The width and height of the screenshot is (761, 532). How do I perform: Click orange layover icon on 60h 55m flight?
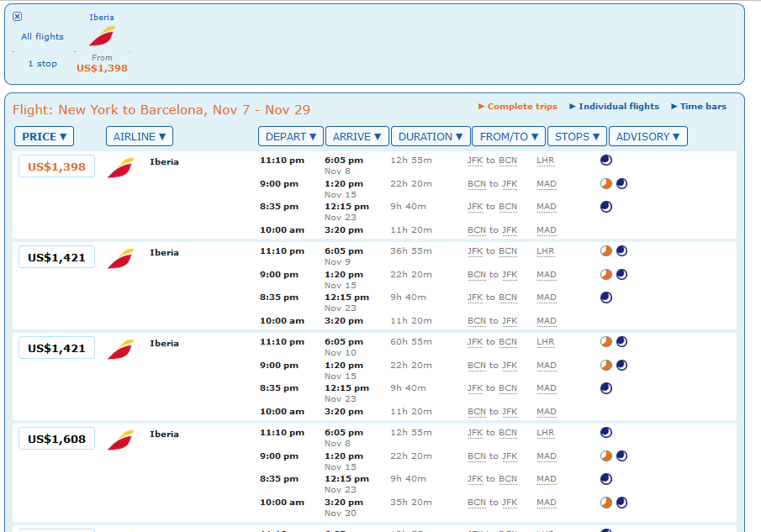(606, 341)
